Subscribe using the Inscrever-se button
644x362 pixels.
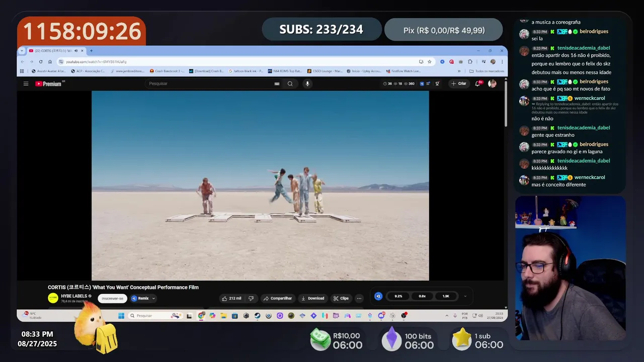pyautogui.click(x=112, y=298)
